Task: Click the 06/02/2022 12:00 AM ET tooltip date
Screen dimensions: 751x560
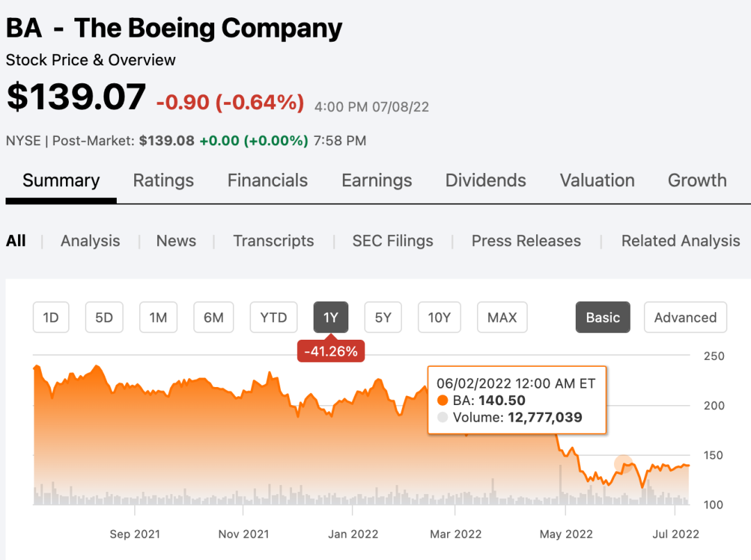Action: (x=516, y=384)
